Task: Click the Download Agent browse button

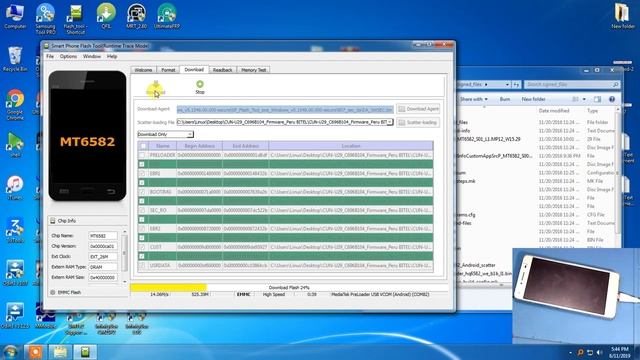Action: pos(418,109)
